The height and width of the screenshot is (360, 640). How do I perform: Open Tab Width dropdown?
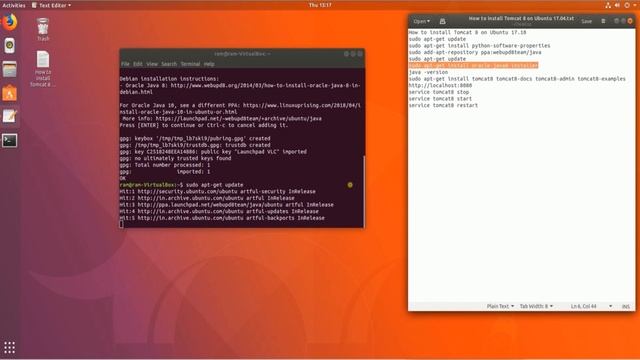[x=536, y=306]
